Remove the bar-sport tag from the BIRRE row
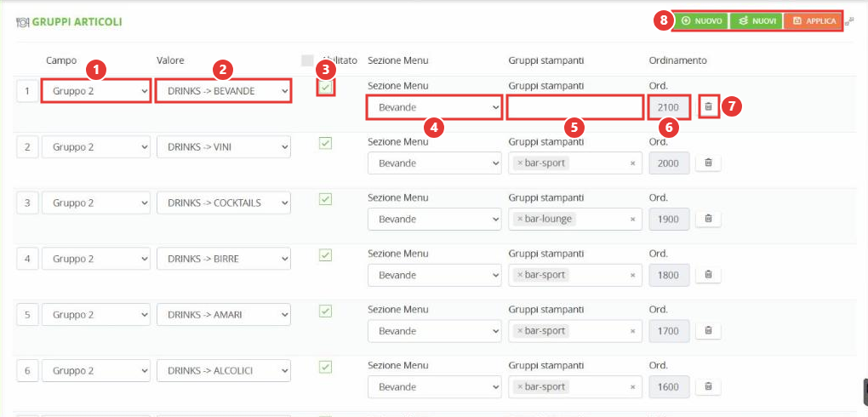 click(520, 275)
